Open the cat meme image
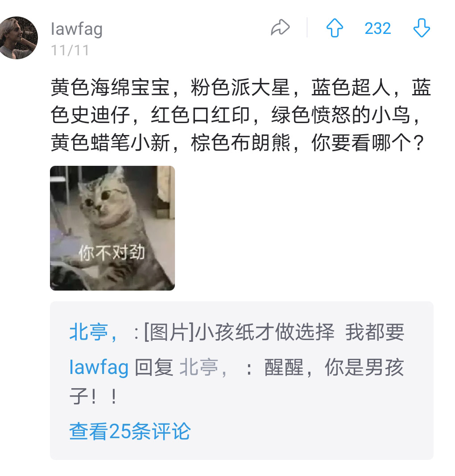The image size is (455, 476). tap(112, 228)
